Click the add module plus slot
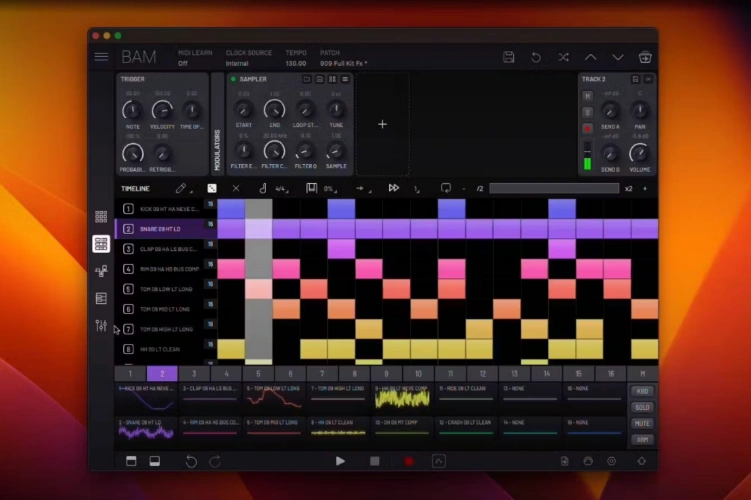 point(382,124)
